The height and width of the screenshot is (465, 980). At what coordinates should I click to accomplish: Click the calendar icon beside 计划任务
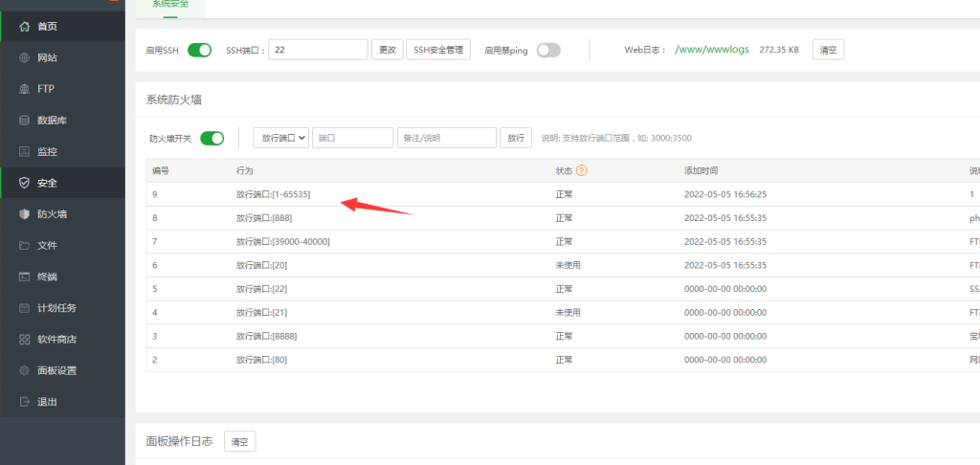click(x=24, y=307)
